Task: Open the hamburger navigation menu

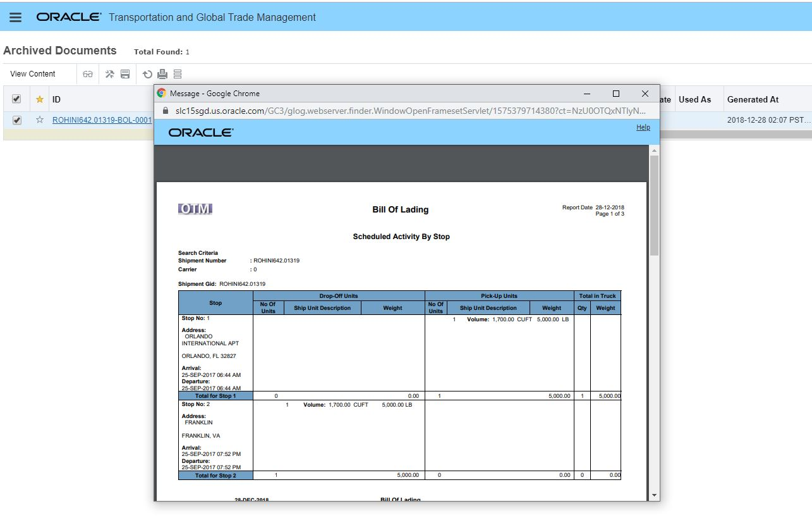Action: click(16, 18)
